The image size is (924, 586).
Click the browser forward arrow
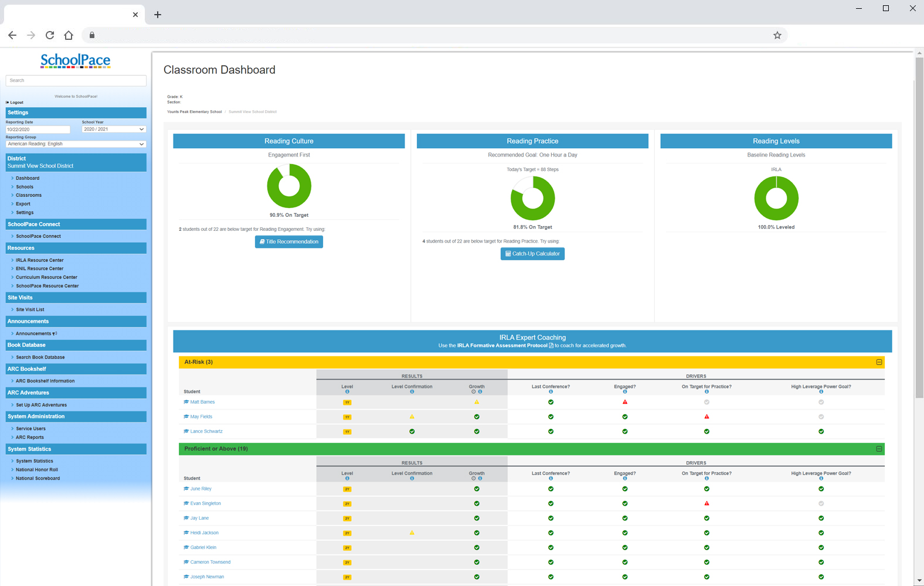tap(31, 35)
